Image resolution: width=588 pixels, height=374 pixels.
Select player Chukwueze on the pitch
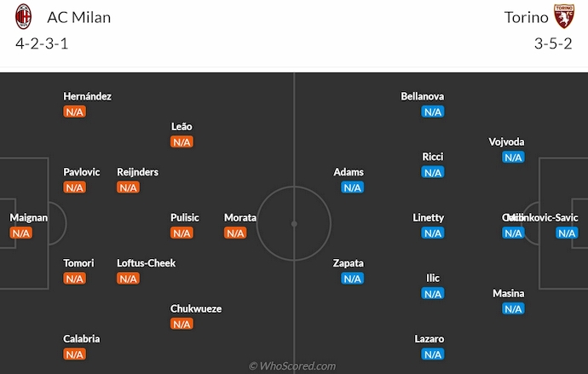pos(197,308)
